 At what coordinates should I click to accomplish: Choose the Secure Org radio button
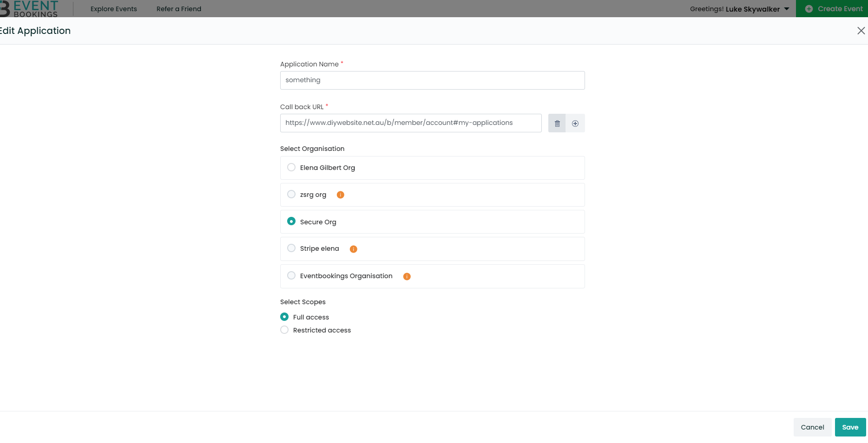point(291,221)
